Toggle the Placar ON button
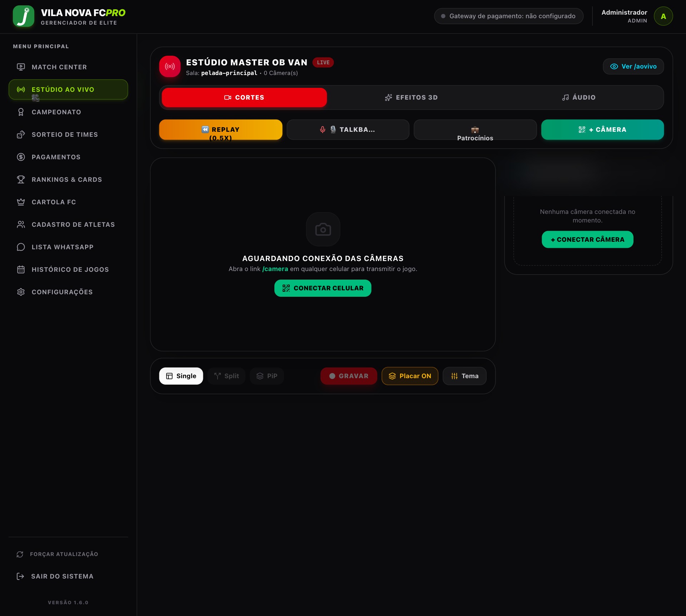The image size is (686, 616). coord(410,376)
